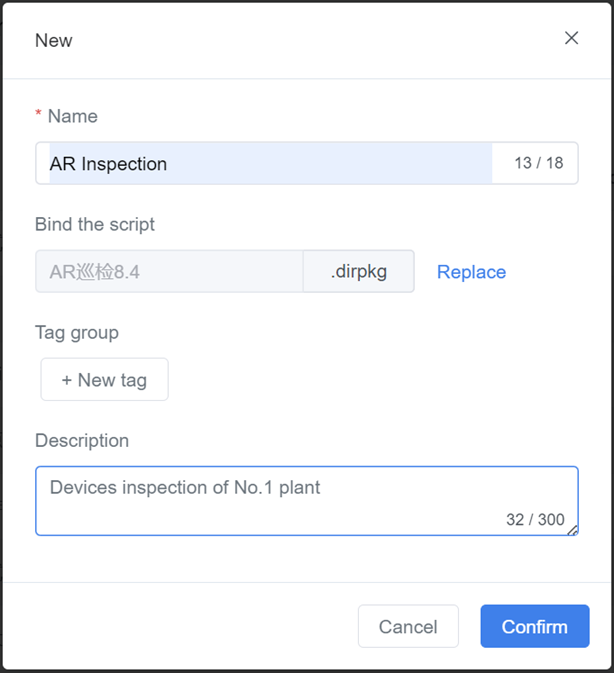Confirm the new item creation
Image resolution: width=614 pixels, height=673 pixels.
(534, 627)
